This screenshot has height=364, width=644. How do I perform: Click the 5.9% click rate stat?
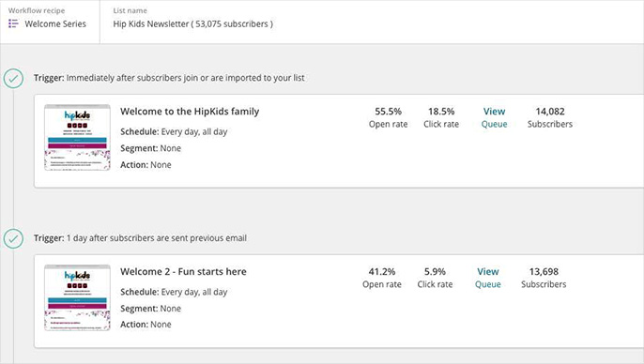[x=435, y=278]
